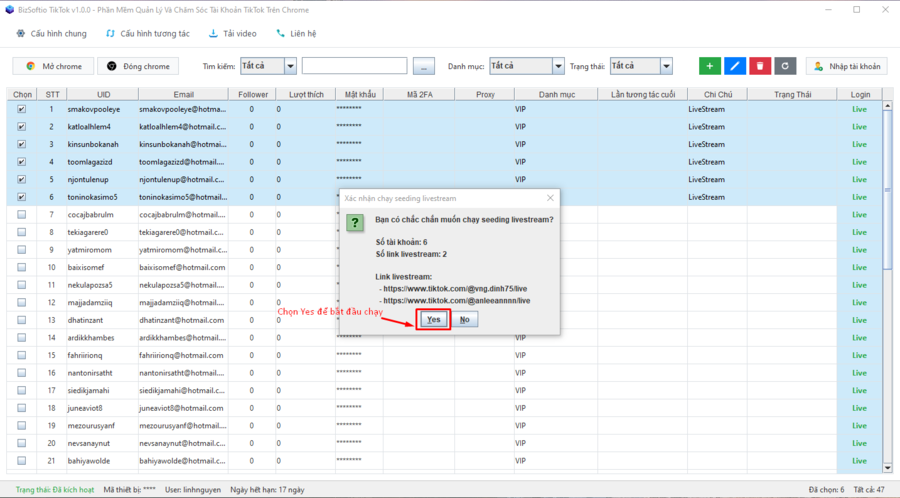Image resolution: width=900 pixels, height=498 pixels.
Task: Click the vertical scrollbar down arrow
Action: tap(887, 467)
